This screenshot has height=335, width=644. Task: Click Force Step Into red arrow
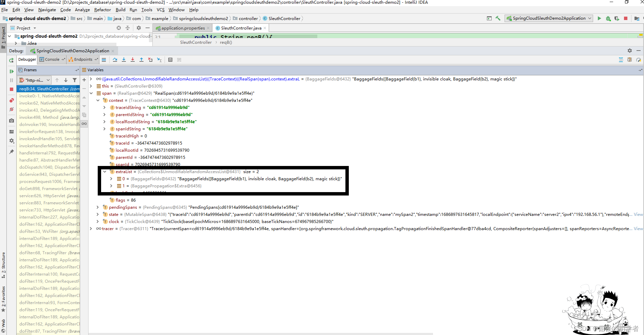coord(133,60)
